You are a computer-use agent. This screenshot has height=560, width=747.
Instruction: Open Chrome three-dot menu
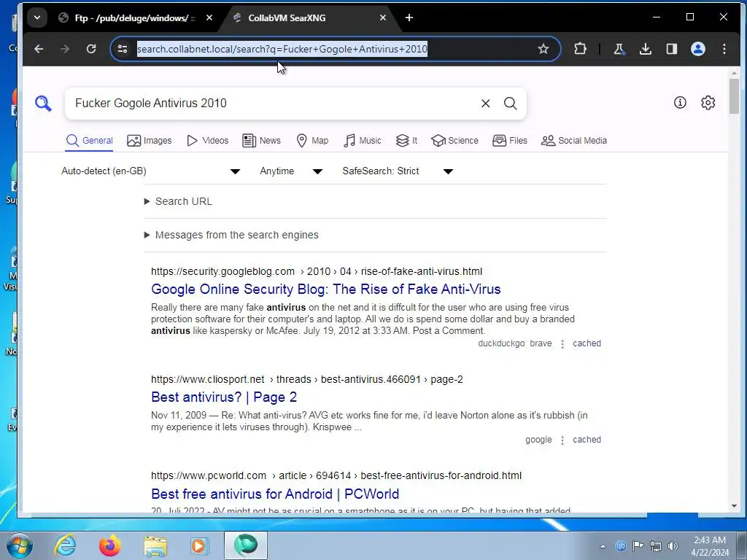coord(724,49)
